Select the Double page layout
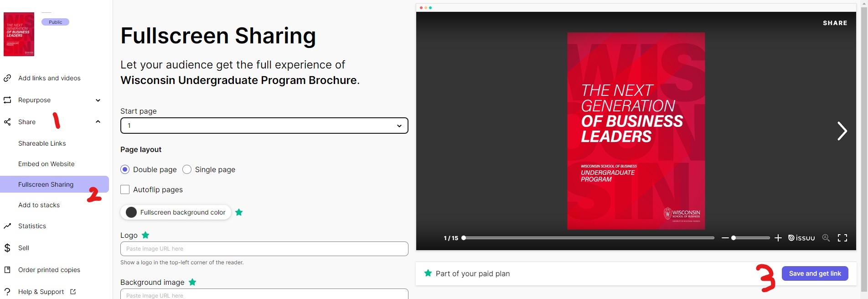 tap(125, 169)
